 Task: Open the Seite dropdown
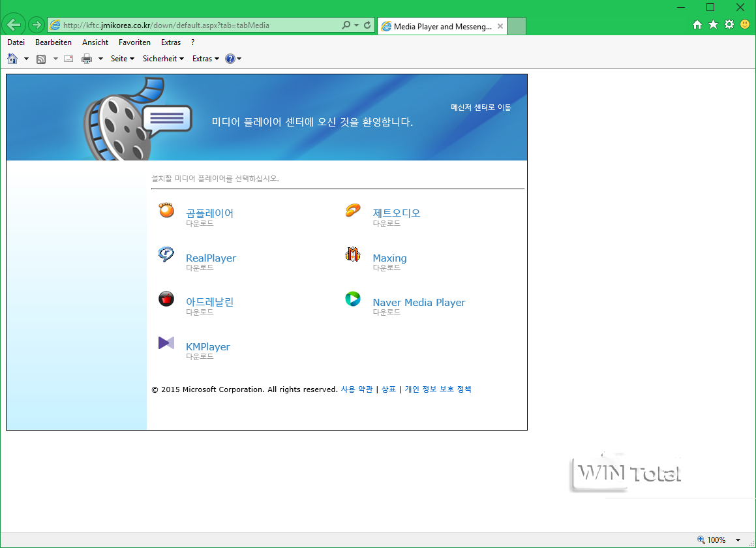[123, 59]
